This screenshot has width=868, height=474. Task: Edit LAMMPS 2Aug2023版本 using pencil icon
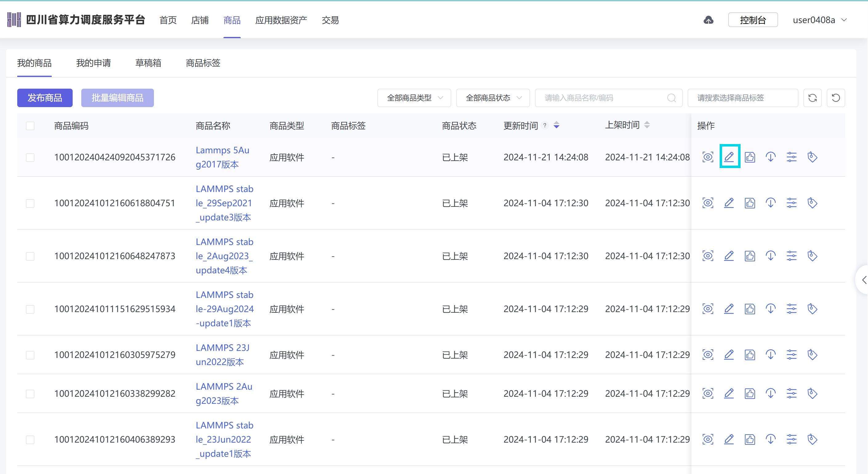729,393
